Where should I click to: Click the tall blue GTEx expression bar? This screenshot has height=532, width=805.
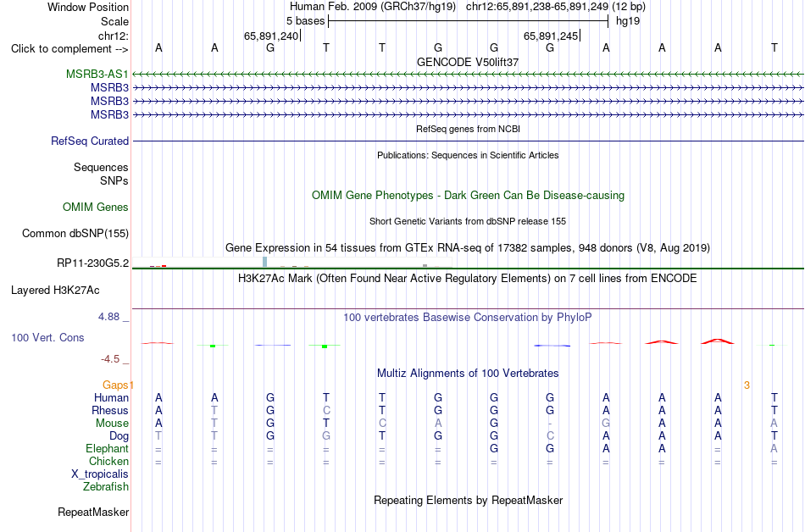(x=265, y=262)
